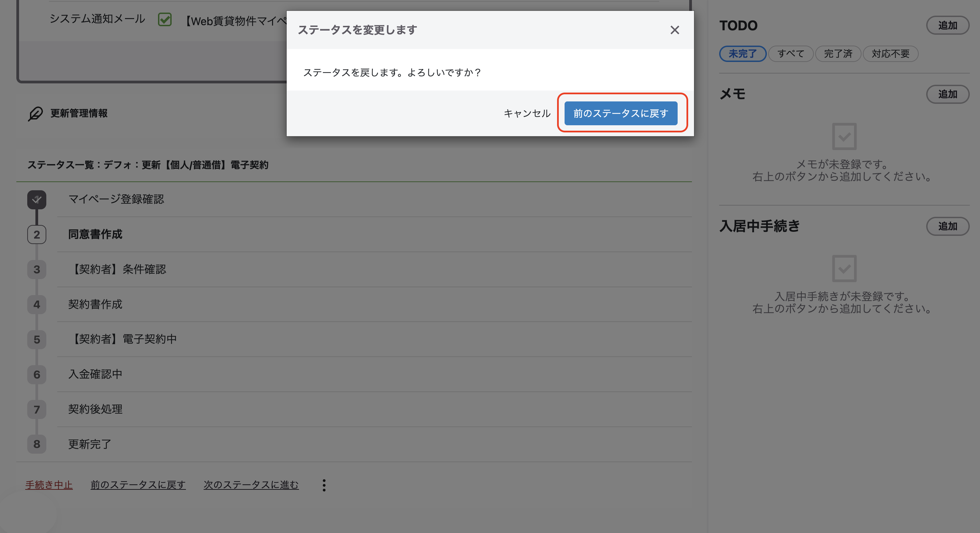Screen dimensions: 980x533
Task: Toggle the システム通知メール checkbox
Action: pos(165,19)
